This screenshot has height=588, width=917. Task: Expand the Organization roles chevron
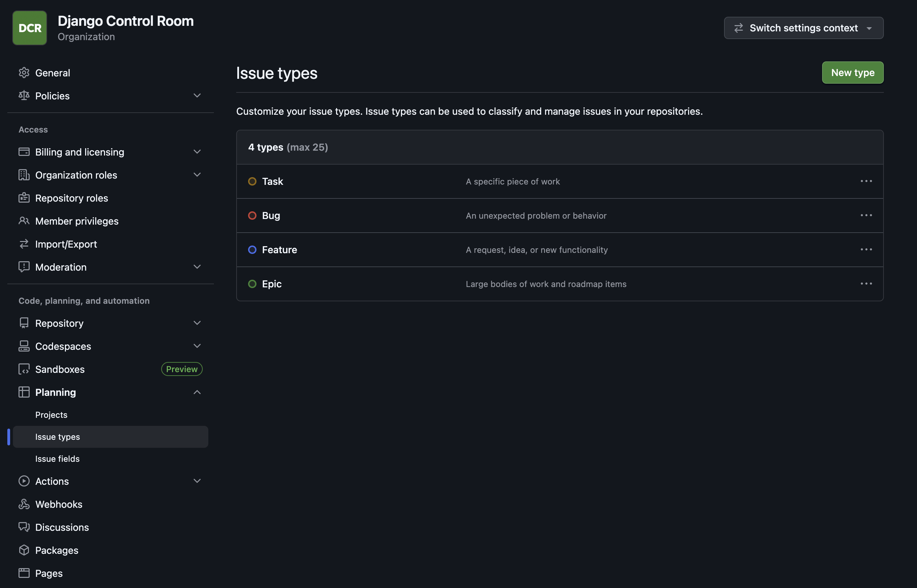tap(197, 175)
